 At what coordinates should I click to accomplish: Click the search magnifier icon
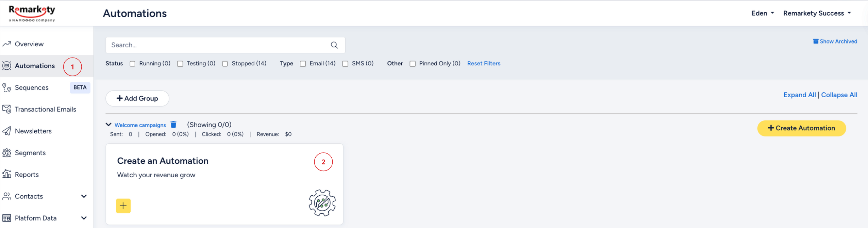pyautogui.click(x=334, y=45)
